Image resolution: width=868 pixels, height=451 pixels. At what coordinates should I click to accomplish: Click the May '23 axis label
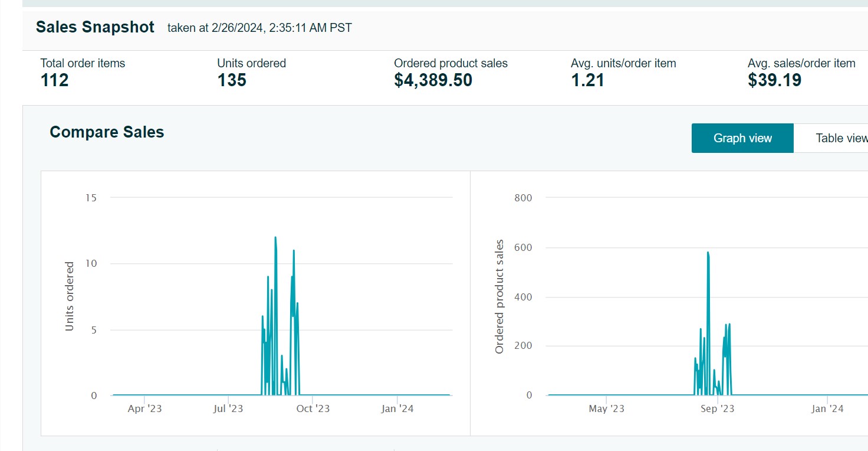[606, 408]
